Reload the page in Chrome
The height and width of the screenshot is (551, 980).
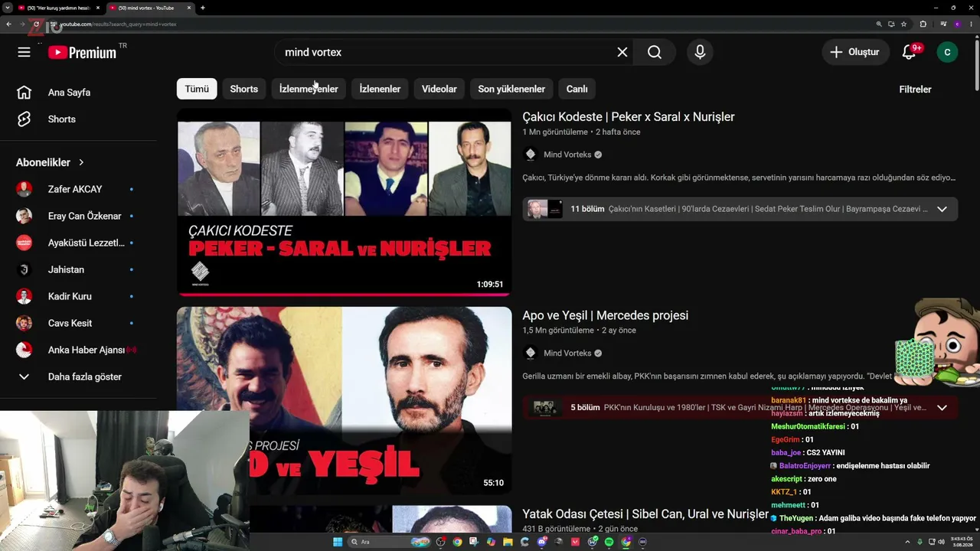[x=36, y=24]
